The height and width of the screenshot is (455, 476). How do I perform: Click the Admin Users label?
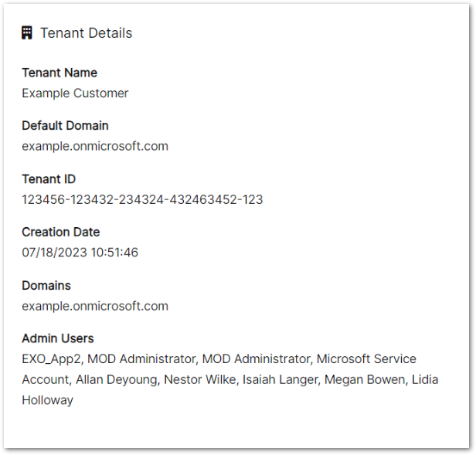point(58,338)
